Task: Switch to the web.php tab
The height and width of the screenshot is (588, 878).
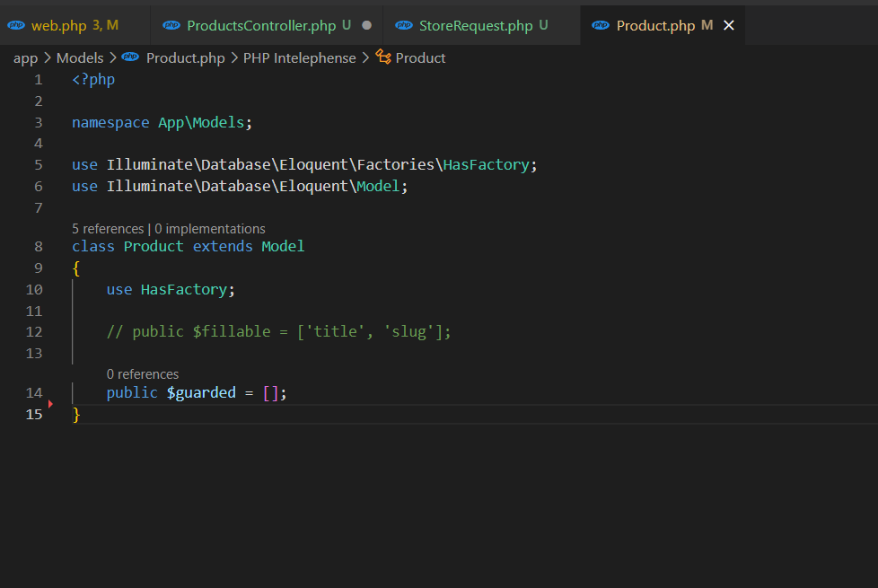Action: [x=75, y=26]
